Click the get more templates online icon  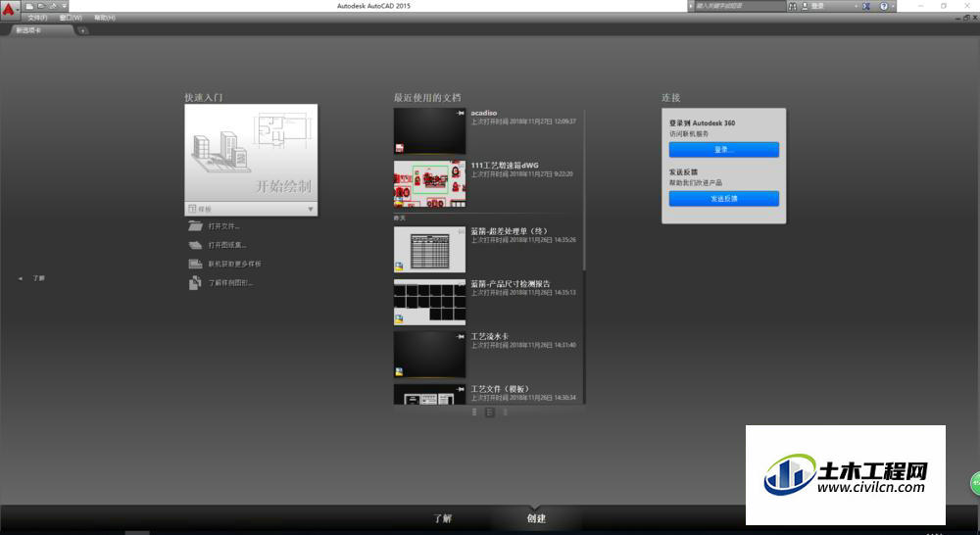pos(196,264)
